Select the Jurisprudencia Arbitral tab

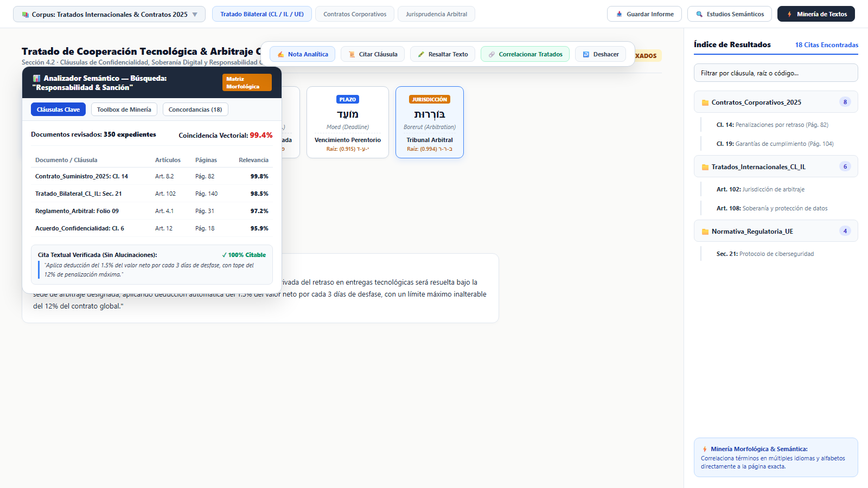point(436,14)
